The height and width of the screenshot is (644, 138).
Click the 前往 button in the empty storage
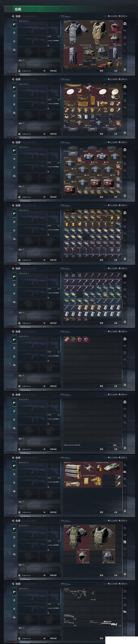tap(115, 445)
